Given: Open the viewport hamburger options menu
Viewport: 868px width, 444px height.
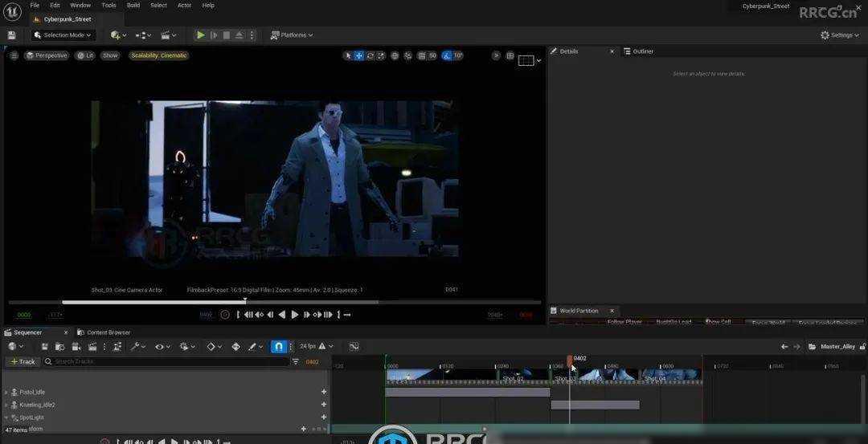Looking at the screenshot, I should click(x=14, y=56).
